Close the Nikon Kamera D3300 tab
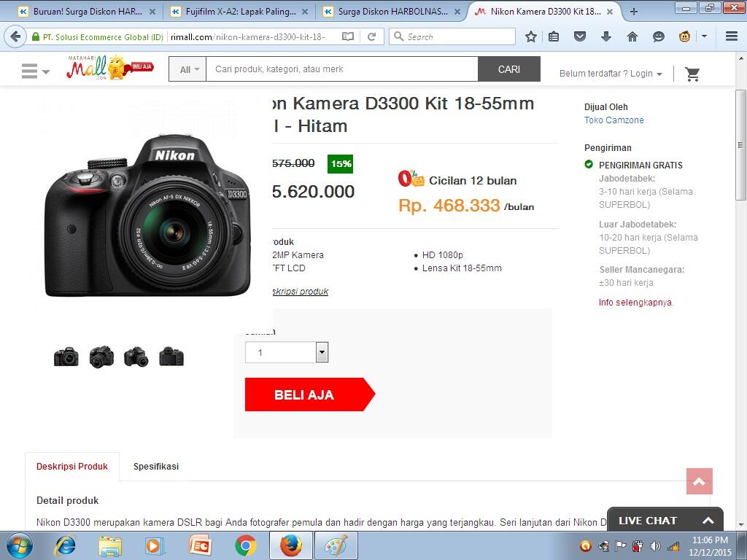 tap(610, 12)
